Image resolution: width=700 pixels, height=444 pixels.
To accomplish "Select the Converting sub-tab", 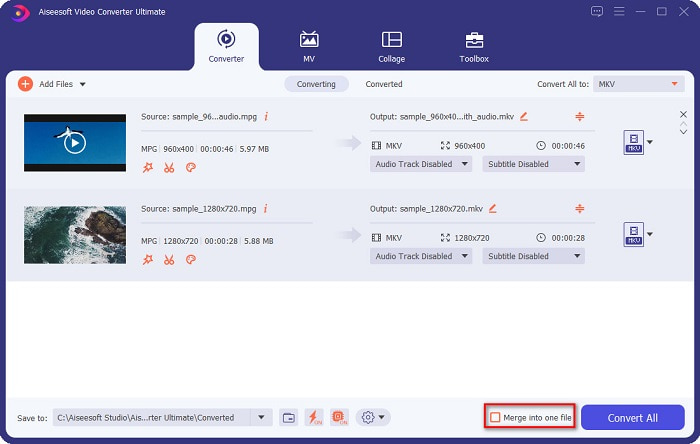I will pos(316,84).
